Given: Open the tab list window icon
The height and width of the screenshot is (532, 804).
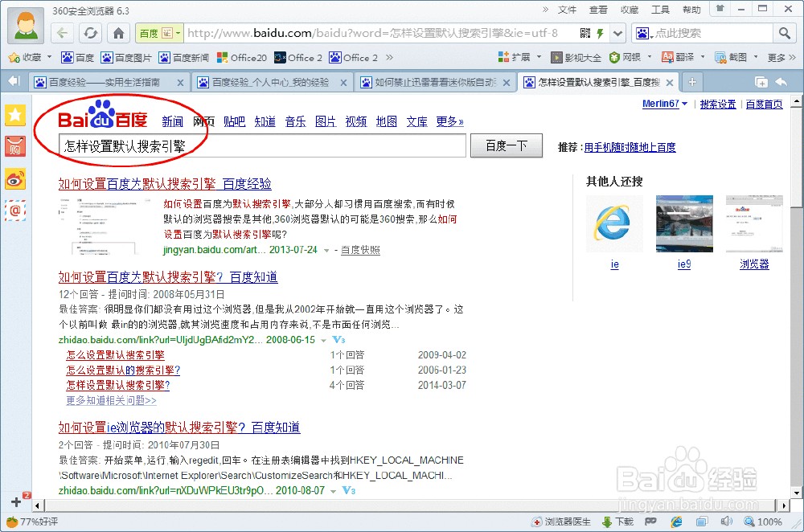Looking at the screenshot, I should (761, 82).
